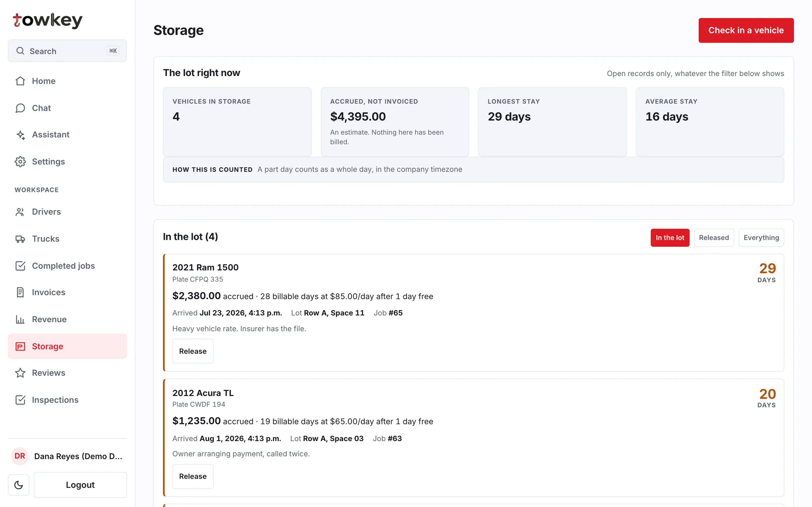Click Check in a vehicle button
The image size is (812, 507).
click(x=746, y=30)
